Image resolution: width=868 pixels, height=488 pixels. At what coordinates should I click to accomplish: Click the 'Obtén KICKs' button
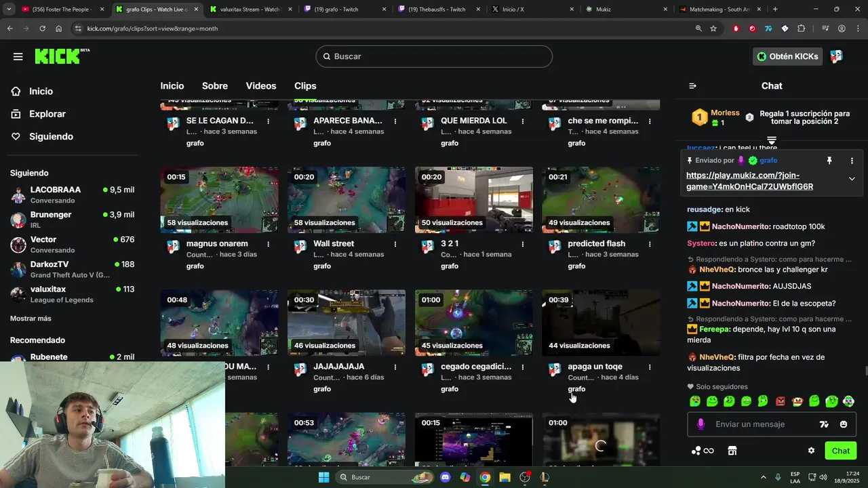point(787,56)
